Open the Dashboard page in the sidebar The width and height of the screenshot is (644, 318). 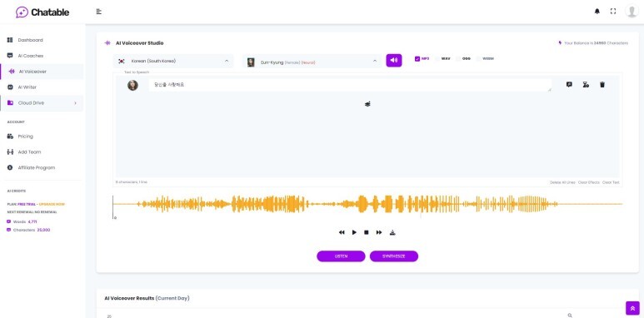pyautogui.click(x=30, y=40)
